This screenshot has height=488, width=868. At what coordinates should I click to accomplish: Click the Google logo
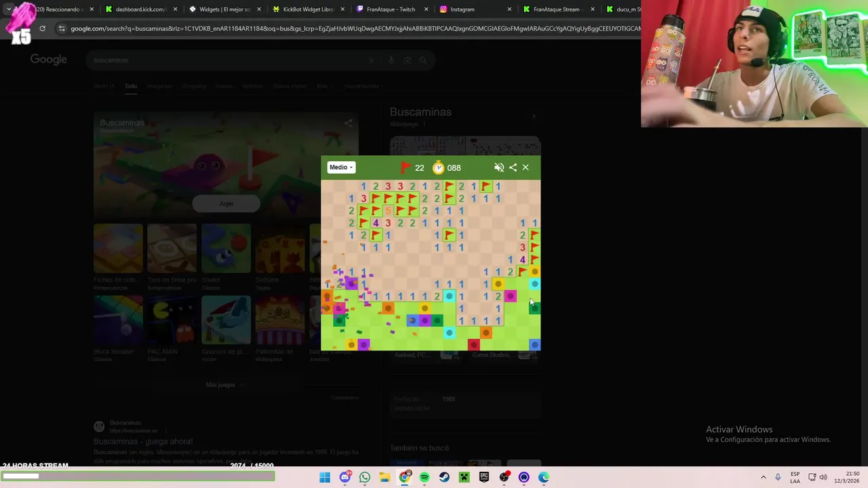49,60
